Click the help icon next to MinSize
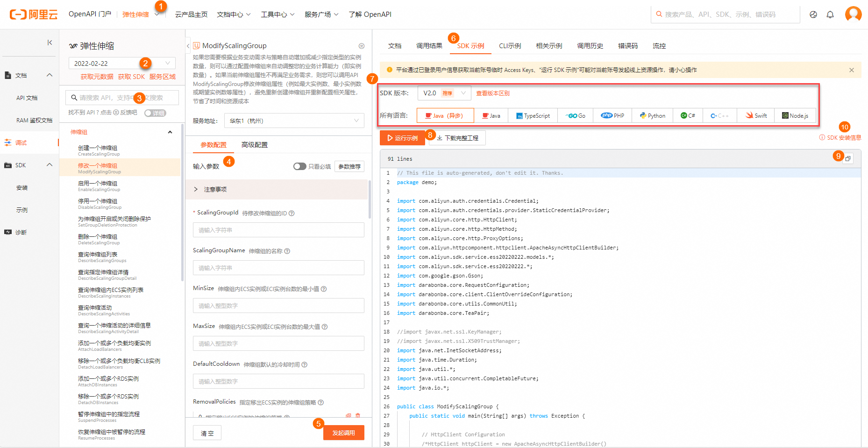Screen dimensions: 868x448 [x=324, y=289]
